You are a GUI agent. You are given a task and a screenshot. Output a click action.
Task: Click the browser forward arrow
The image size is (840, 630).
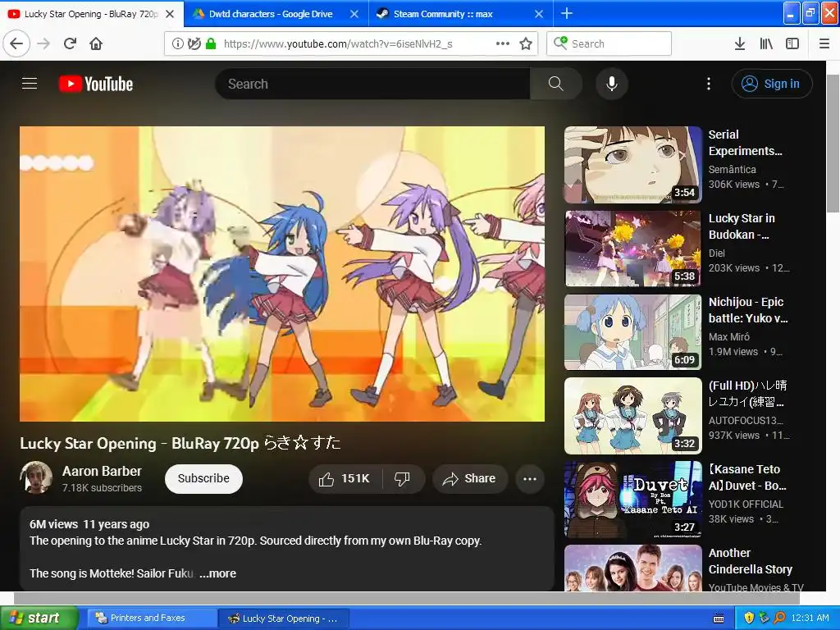pyautogui.click(x=43, y=43)
